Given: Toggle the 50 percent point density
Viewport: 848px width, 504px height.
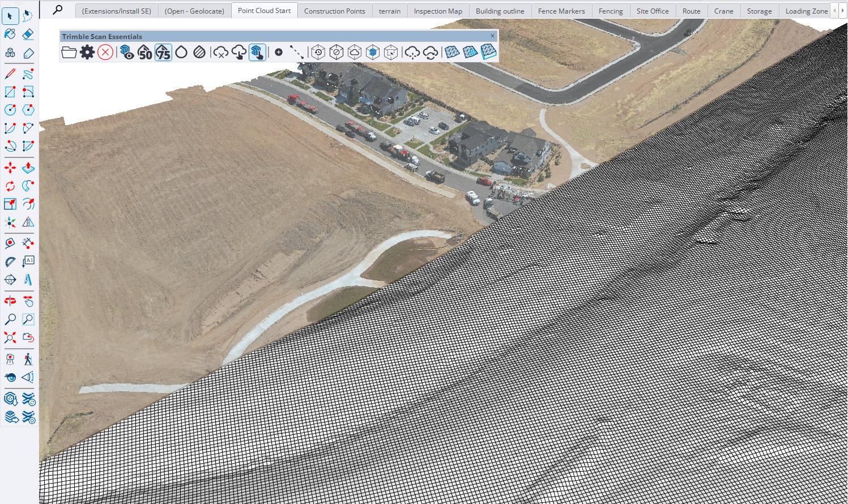Looking at the screenshot, I should pos(145,53).
